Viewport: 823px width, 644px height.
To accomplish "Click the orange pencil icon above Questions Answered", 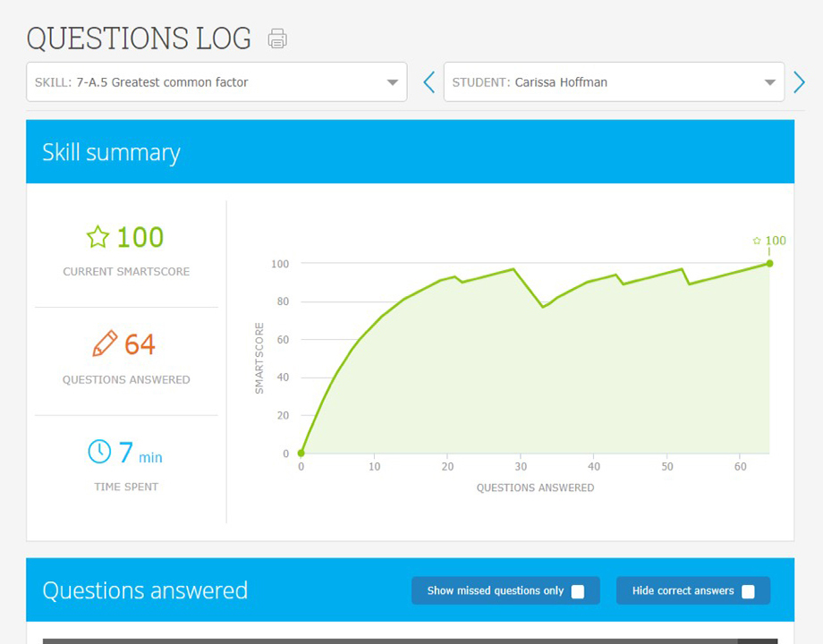I will [105, 343].
